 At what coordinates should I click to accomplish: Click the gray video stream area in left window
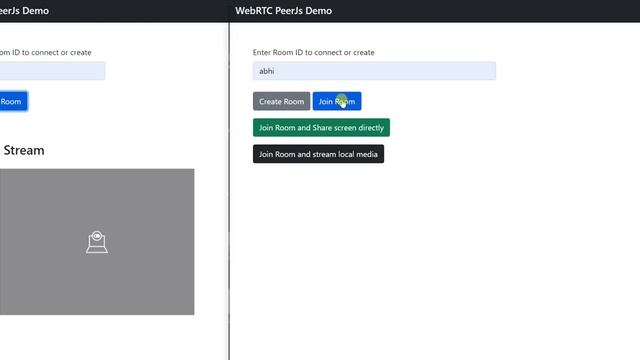coord(97,242)
